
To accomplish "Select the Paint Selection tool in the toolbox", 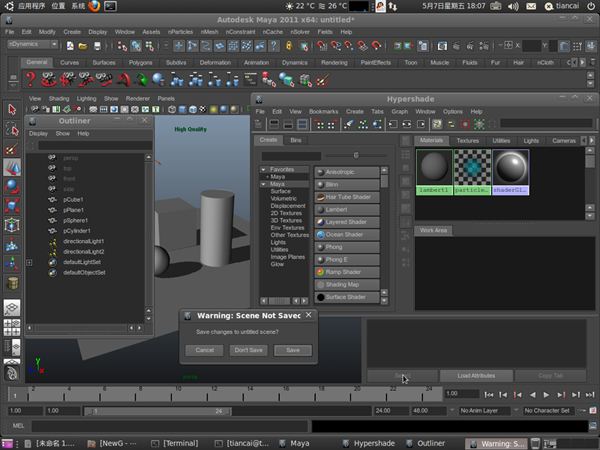I will 12,148.
